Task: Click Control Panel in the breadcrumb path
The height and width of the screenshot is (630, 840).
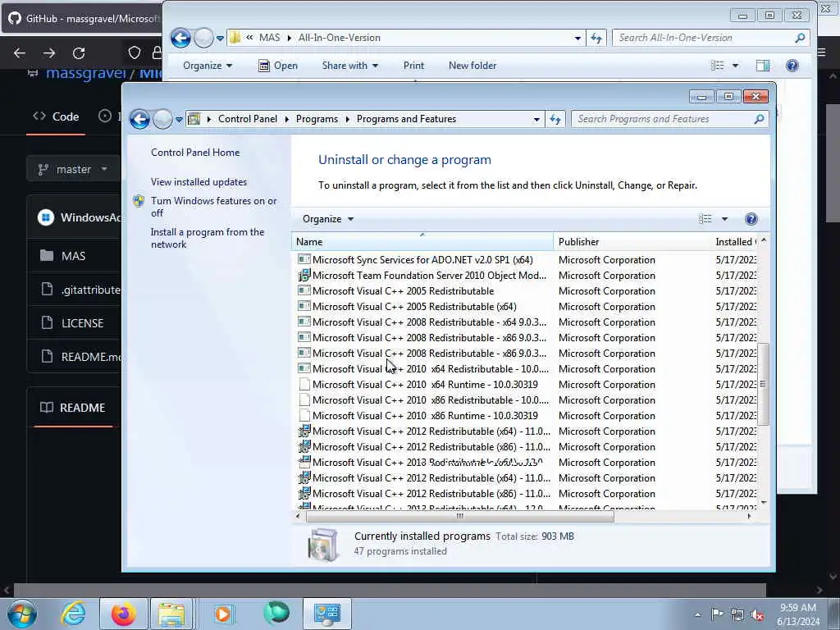Action: pos(248,119)
